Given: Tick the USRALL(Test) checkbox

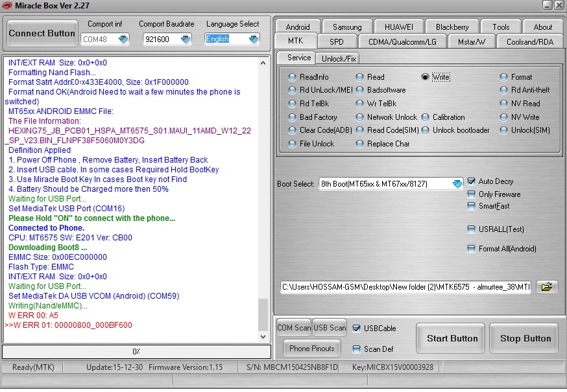Looking at the screenshot, I should coord(471,229).
